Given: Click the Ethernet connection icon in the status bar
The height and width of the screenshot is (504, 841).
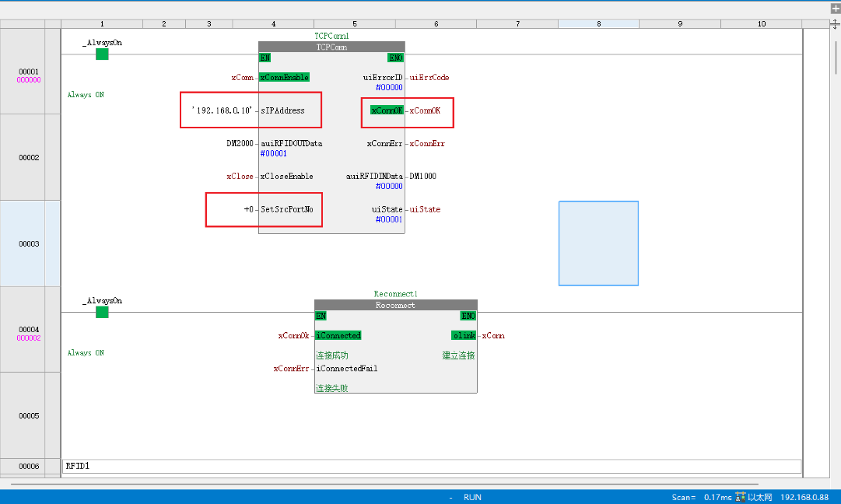Looking at the screenshot, I should point(740,497).
